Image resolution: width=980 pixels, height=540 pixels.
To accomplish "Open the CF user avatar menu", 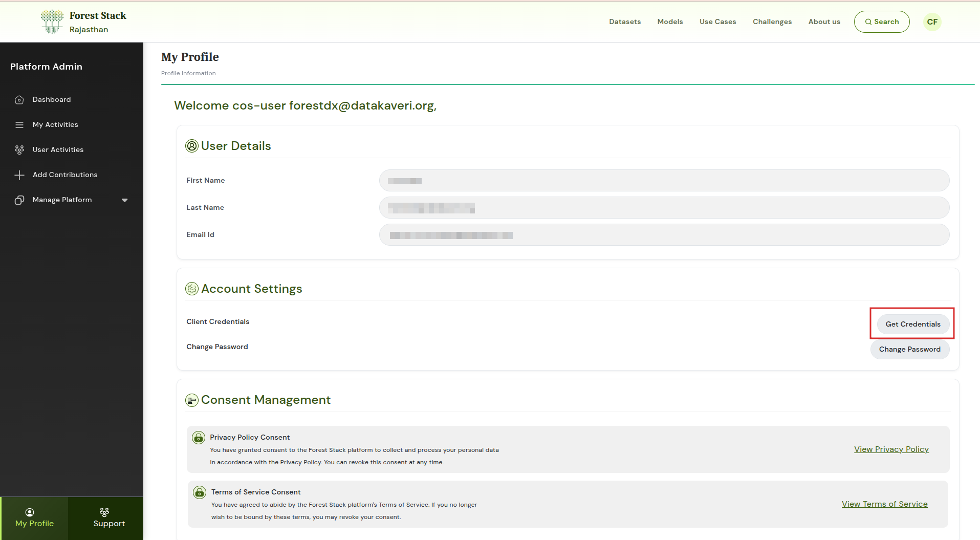I will pyautogui.click(x=932, y=22).
